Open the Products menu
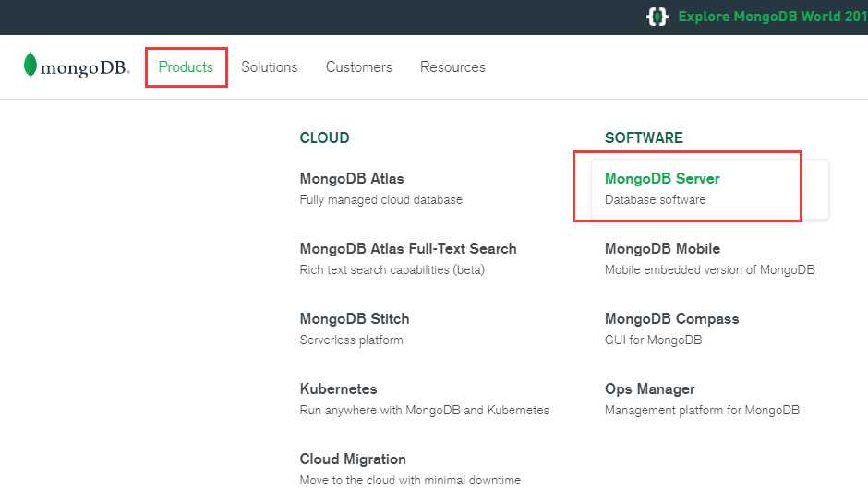The width and height of the screenshot is (868, 501). (x=186, y=67)
